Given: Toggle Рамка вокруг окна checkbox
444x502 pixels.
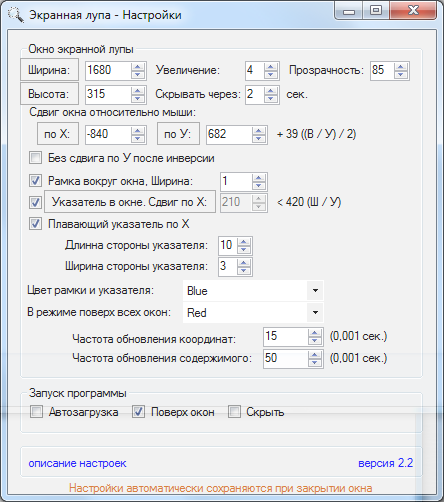Looking at the screenshot, I should tap(35, 181).
